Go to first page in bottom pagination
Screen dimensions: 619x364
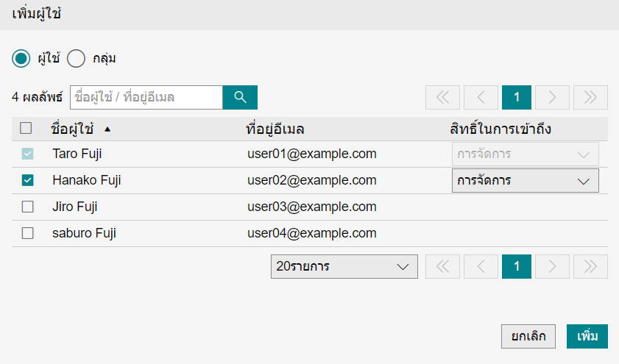(442, 266)
